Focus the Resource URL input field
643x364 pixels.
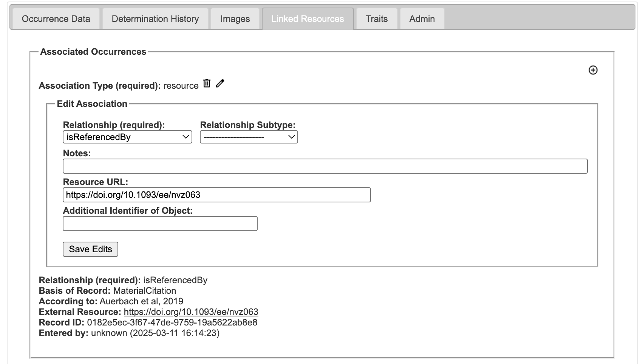click(x=216, y=195)
